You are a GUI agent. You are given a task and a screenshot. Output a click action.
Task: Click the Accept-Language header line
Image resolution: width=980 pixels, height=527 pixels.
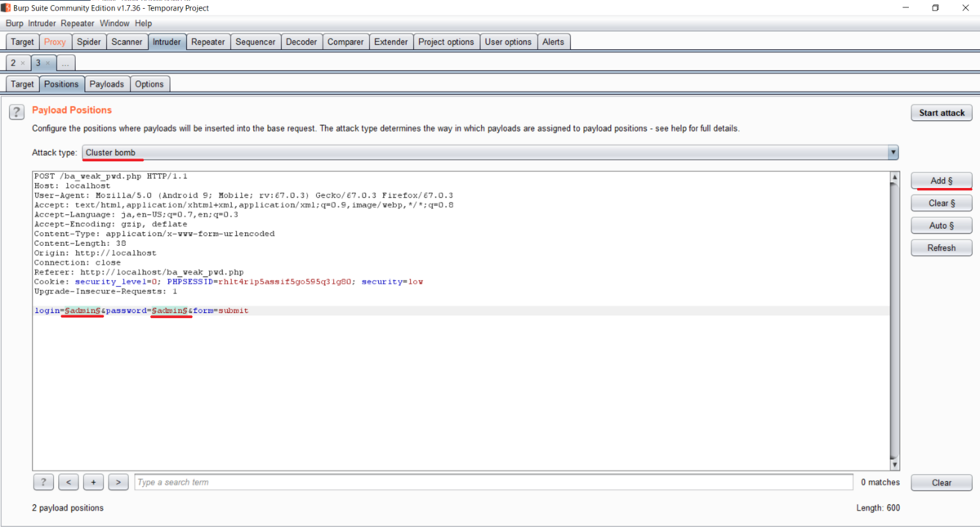click(136, 215)
